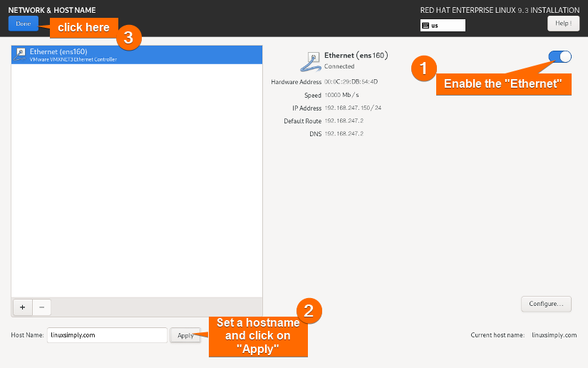Image resolution: width=588 pixels, height=368 pixels.
Task: Click the VMware VMXNET3 Ethernet Controller subtitle
Action: tap(73, 59)
